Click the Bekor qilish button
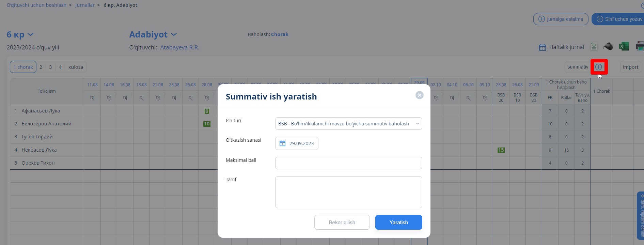The height and width of the screenshot is (245, 644). [x=342, y=222]
